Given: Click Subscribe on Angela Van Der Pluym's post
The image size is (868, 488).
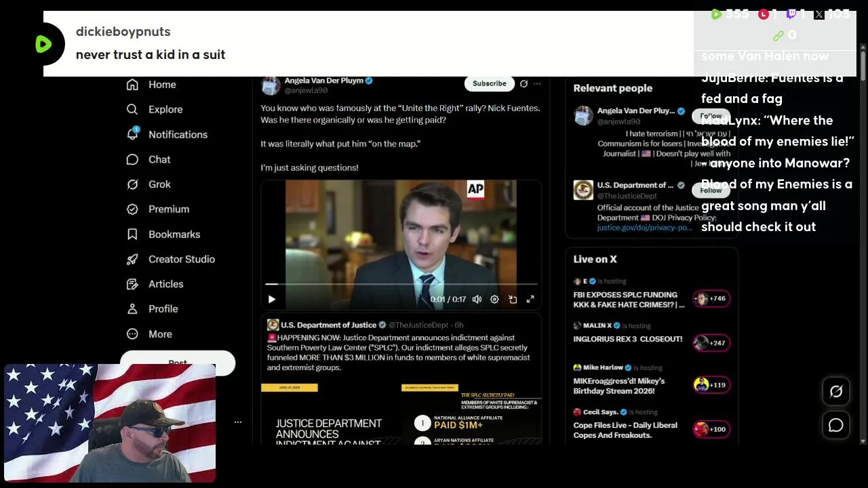Looking at the screenshot, I should pyautogui.click(x=489, y=83).
